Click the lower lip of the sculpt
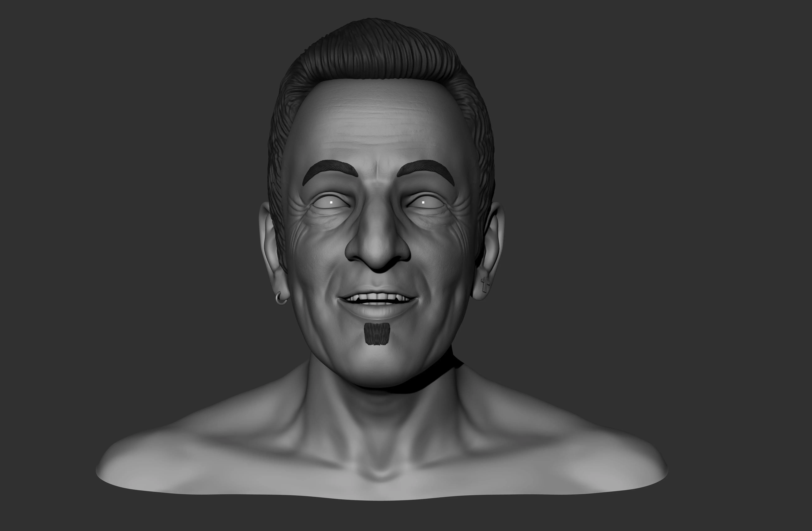 (377, 311)
